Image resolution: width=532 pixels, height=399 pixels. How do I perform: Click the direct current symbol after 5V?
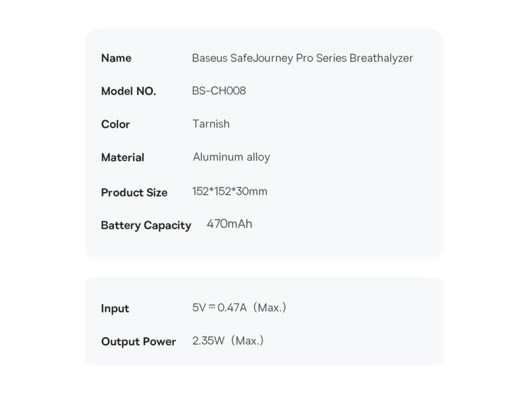(x=212, y=307)
